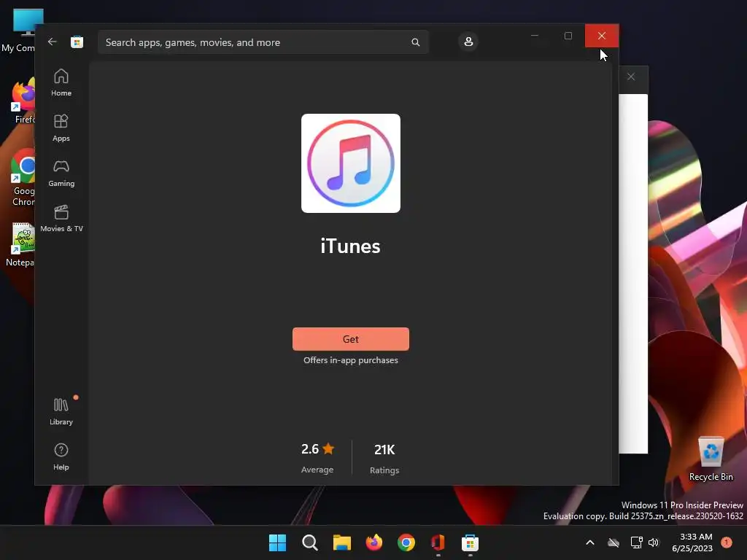Close the background window with X
Viewport: 747px width, 560px height.
(x=631, y=77)
